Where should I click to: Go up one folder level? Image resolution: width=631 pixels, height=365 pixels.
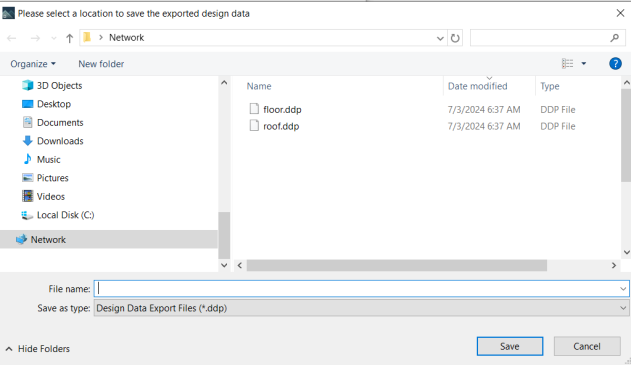70,38
